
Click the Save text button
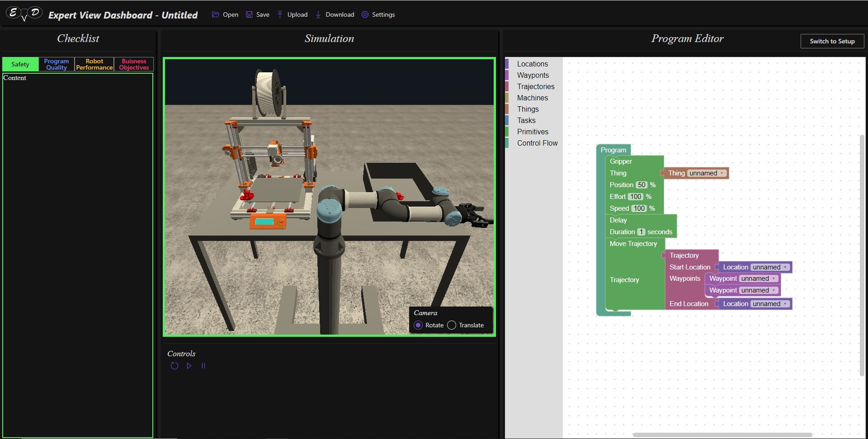coord(263,14)
